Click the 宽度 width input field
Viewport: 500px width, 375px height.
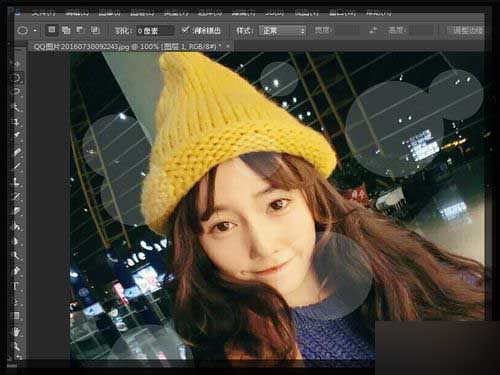(348, 31)
